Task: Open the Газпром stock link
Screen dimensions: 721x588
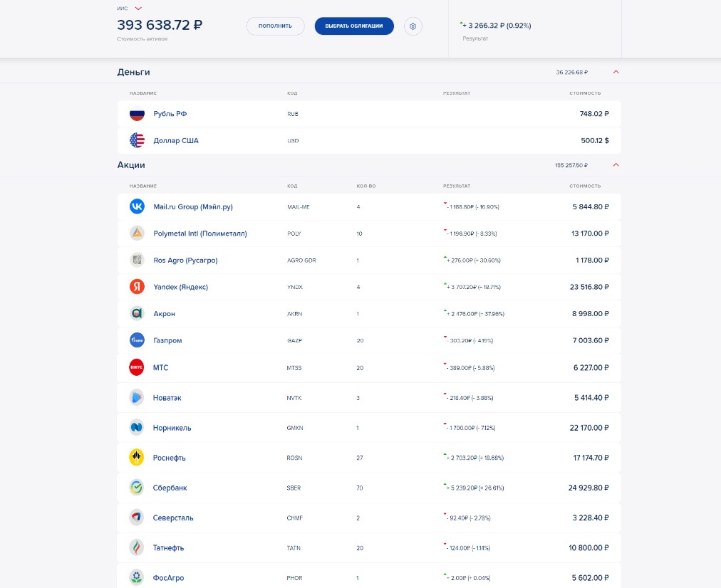Action: pyautogui.click(x=167, y=340)
